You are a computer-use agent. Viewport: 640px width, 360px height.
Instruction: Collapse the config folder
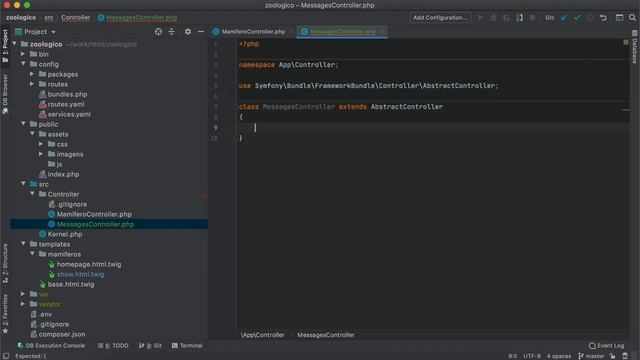(23, 64)
